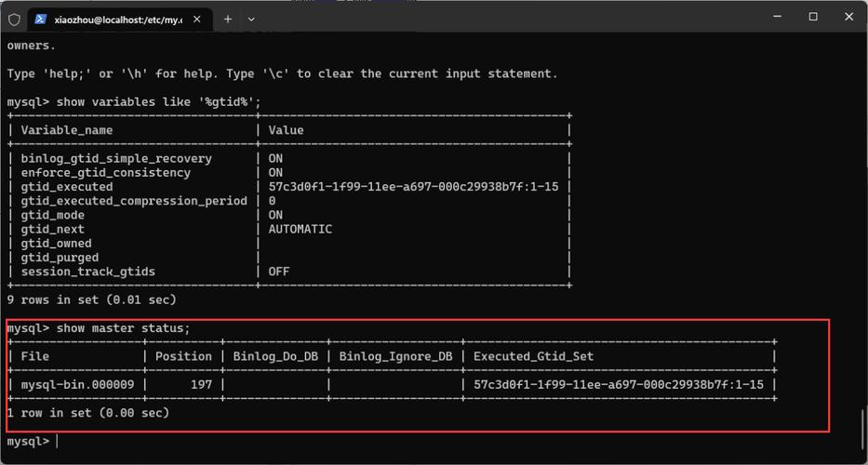This screenshot has width=868, height=465.
Task: Close the terminal window
Action: pyautogui.click(x=849, y=17)
